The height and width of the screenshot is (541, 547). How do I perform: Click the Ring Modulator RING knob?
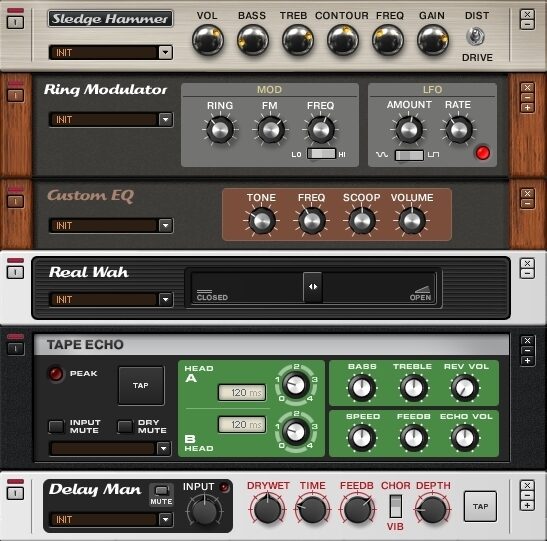pyautogui.click(x=220, y=130)
